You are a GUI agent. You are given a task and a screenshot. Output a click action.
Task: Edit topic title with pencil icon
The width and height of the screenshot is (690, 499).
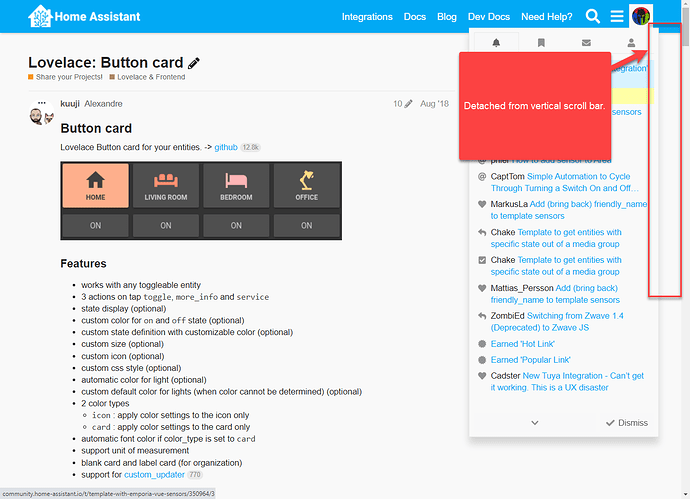[194, 63]
